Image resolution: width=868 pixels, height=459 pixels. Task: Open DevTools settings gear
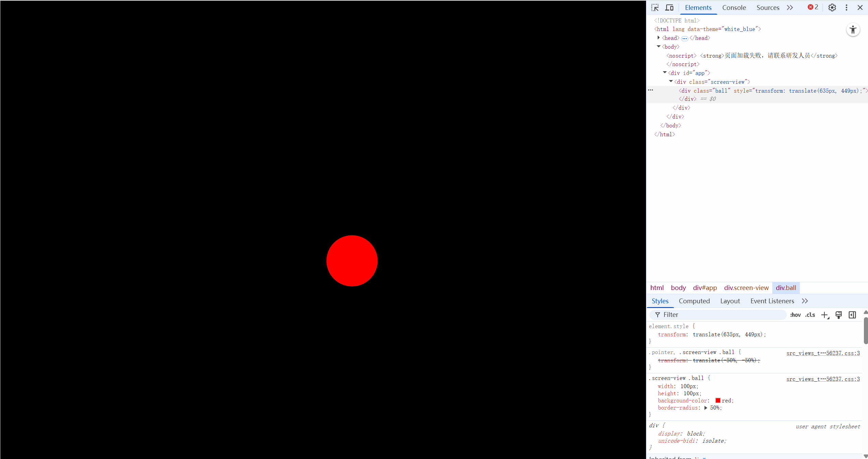tap(832, 7)
